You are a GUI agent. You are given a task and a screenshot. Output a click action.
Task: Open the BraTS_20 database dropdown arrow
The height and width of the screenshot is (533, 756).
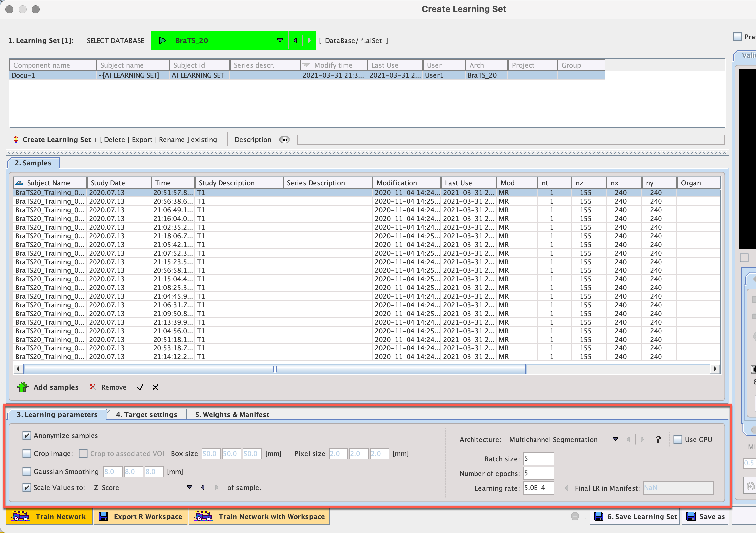pos(280,40)
